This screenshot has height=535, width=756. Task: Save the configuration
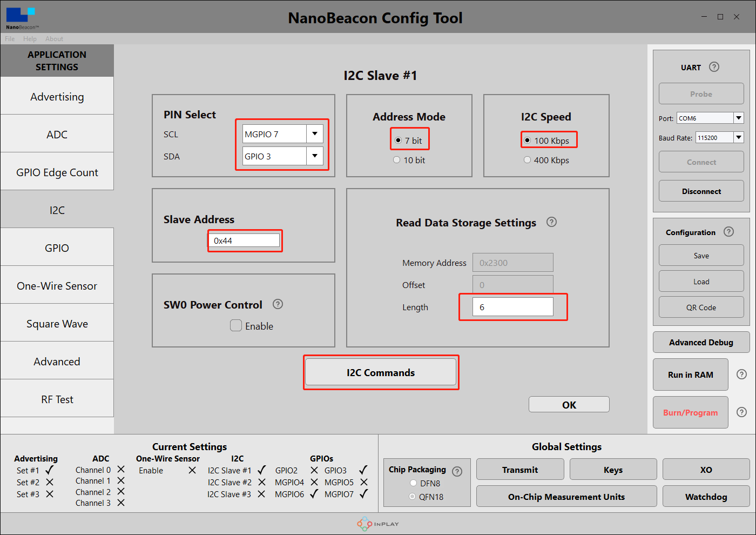[x=701, y=256]
